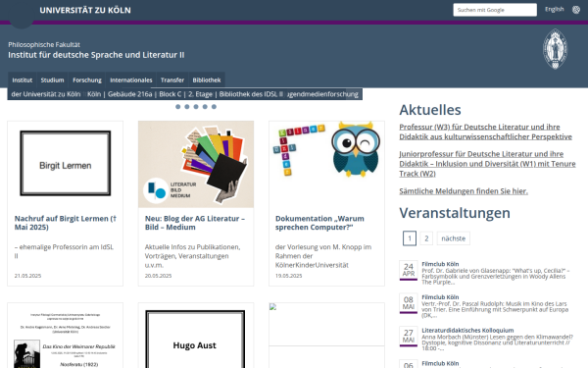Open the Institut menu
The height and width of the screenshot is (368, 588).
(x=23, y=80)
